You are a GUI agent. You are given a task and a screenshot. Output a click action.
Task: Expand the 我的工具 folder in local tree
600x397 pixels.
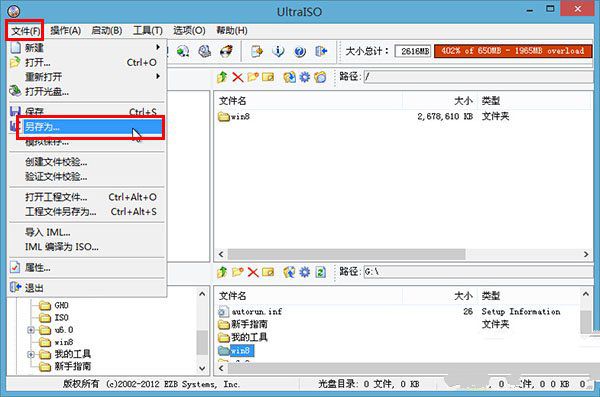[31, 354]
